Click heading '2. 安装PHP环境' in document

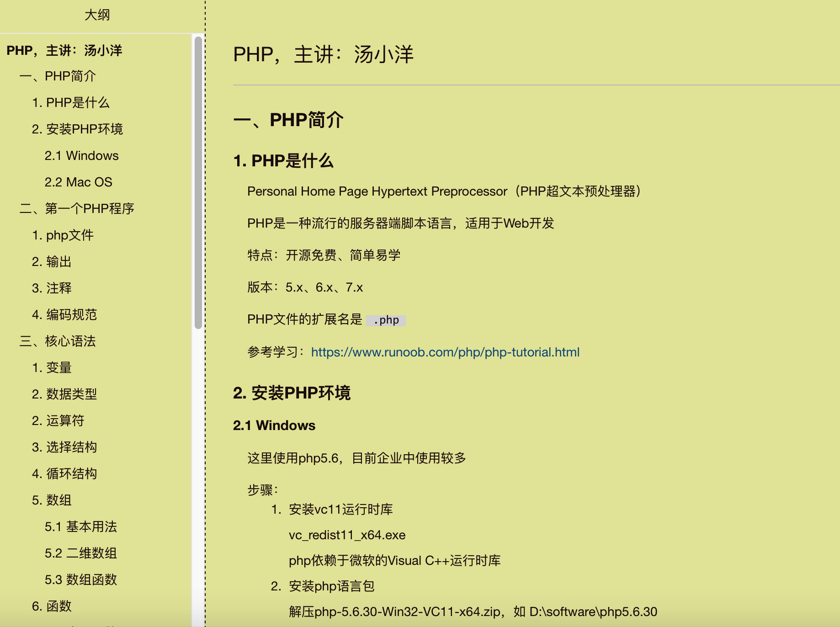click(x=292, y=393)
